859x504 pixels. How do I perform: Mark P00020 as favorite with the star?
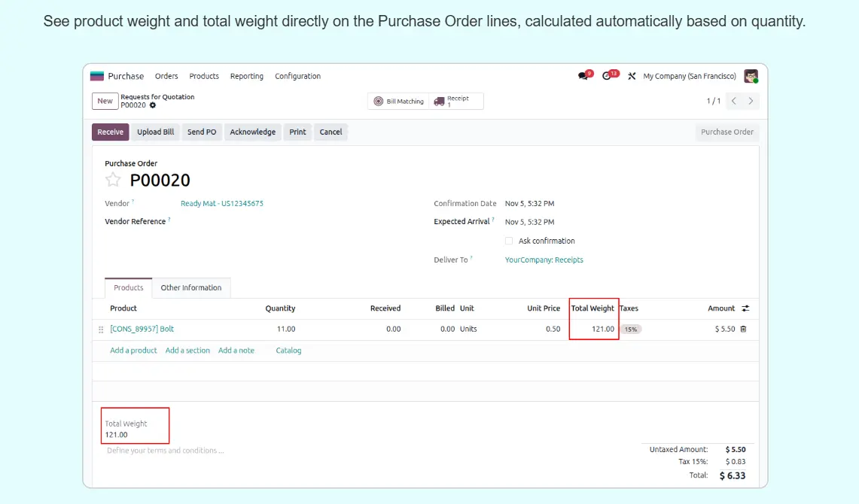[x=113, y=180]
